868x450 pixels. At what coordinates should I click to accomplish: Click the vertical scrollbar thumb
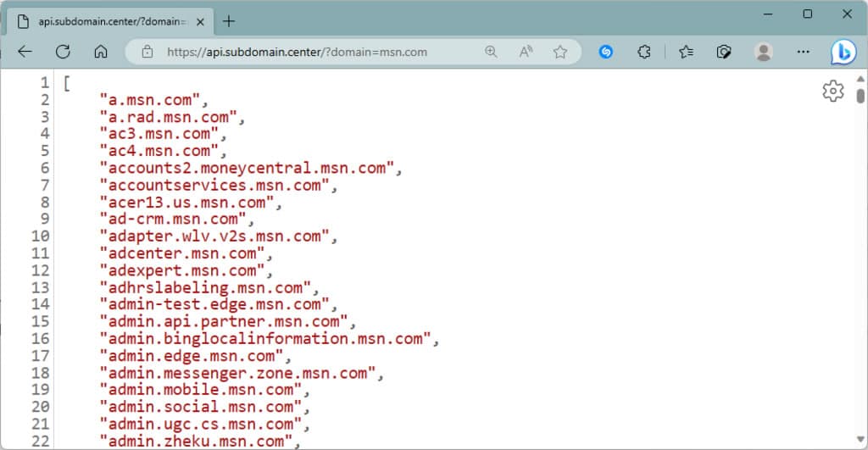point(860,97)
